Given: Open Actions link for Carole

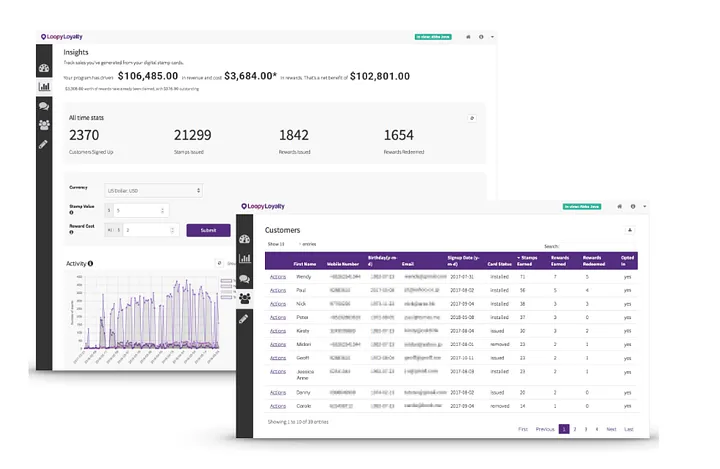Looking at the screenshot, I should (x=278, y=406).
